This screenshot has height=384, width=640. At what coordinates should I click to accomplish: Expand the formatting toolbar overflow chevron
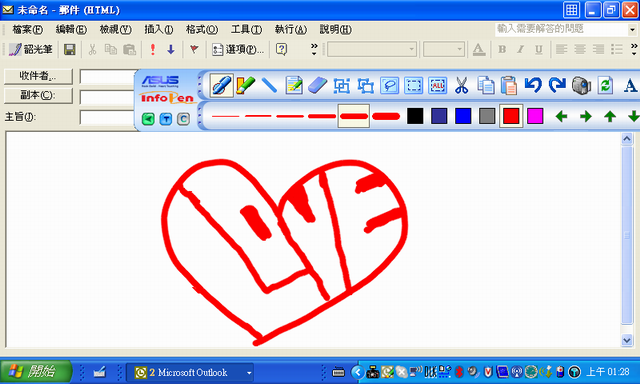pos(633,49)
